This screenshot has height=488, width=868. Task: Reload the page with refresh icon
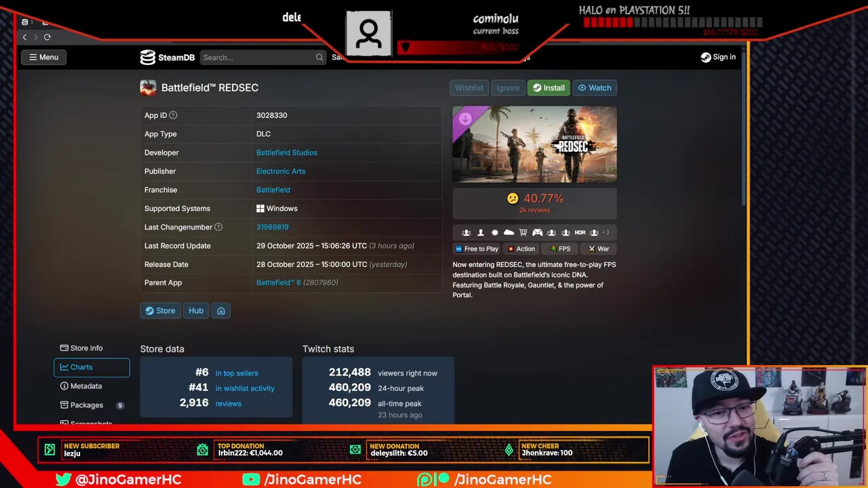47,37
